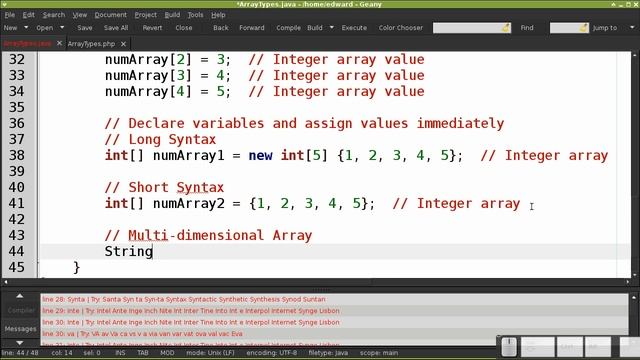Open the Search menu

54,15
